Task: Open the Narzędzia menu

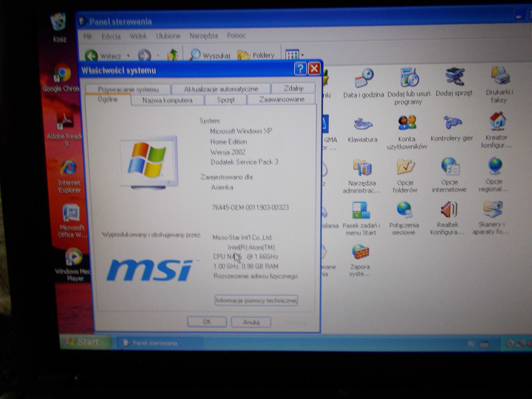Action: pos(204,36)
